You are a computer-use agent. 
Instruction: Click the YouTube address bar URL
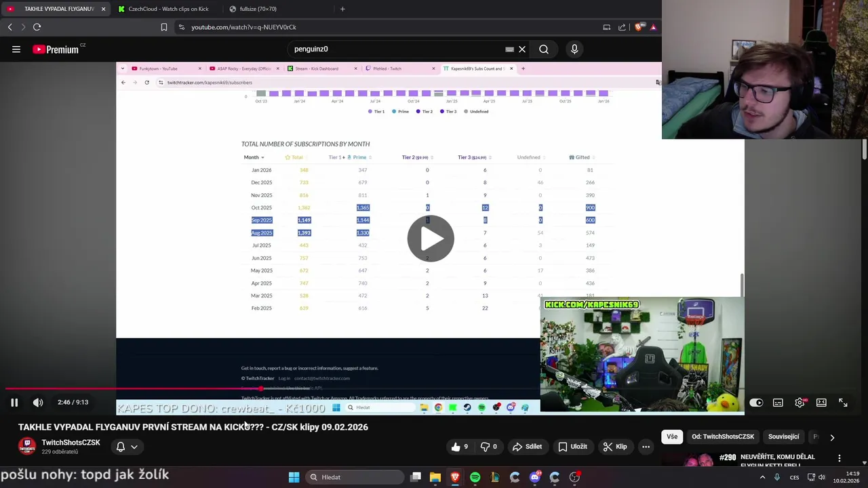[x=243, y=27]
